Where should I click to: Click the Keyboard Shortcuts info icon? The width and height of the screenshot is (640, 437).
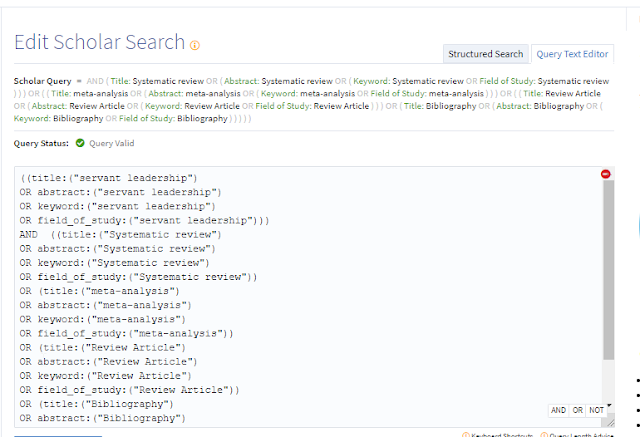pyautogui.click(x=465, y=435)
